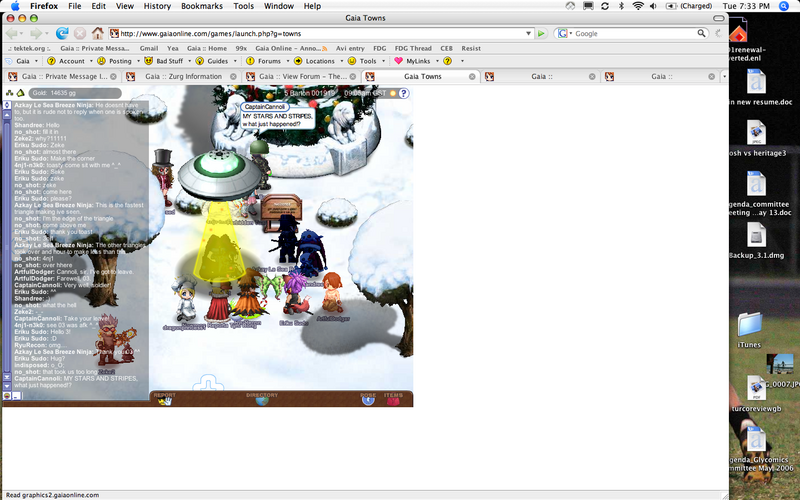Click the day/night sun icon in Towns header
This screenshot has width=800, height=500.
point(393,93)
